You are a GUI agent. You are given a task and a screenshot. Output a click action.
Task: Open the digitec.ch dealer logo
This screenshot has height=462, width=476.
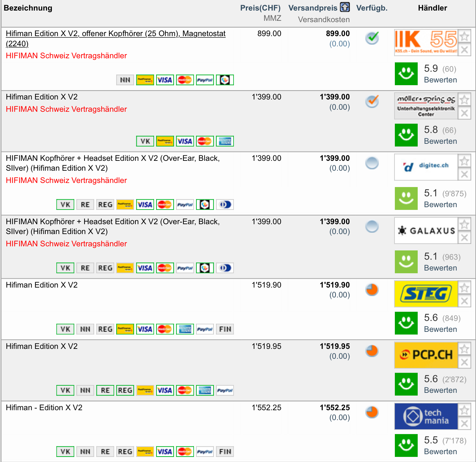point(426,167)
